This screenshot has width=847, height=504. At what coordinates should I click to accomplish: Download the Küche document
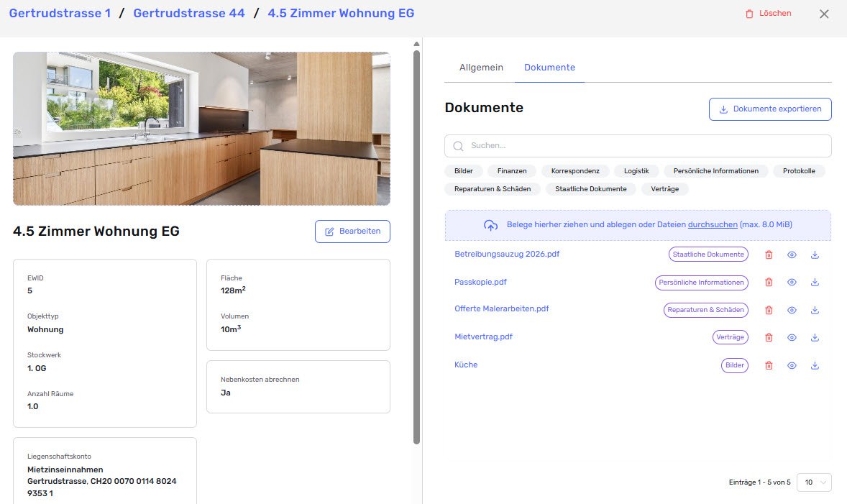click(815, 366)
